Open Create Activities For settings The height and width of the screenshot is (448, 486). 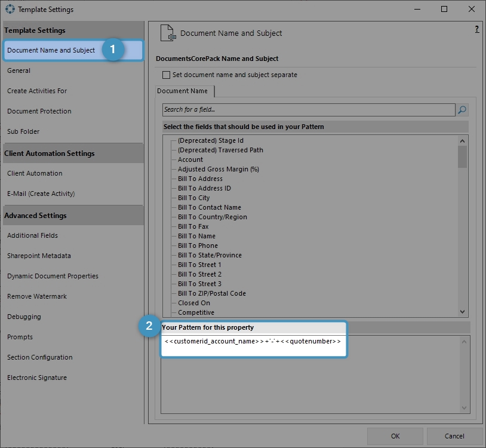coord(37,91)
